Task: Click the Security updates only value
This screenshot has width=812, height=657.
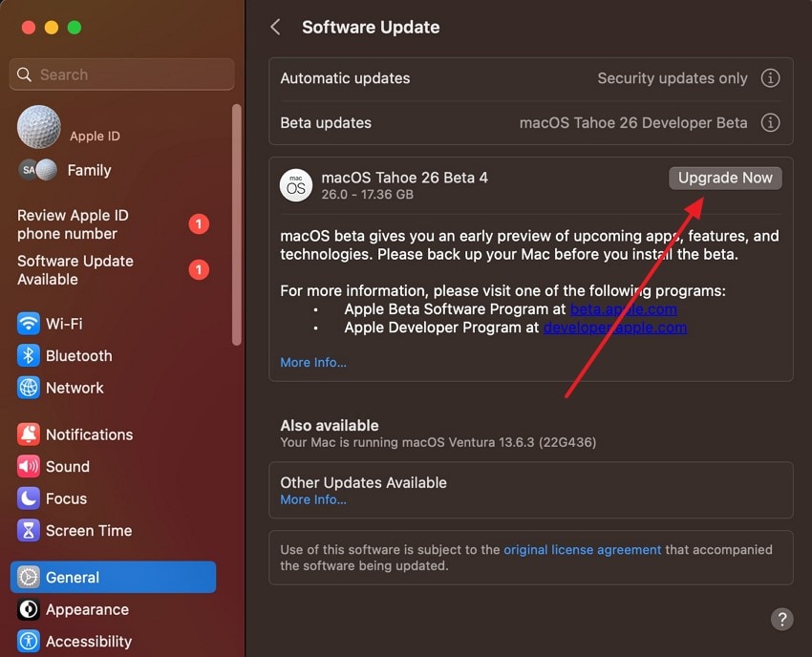Action: pos(673,78)
